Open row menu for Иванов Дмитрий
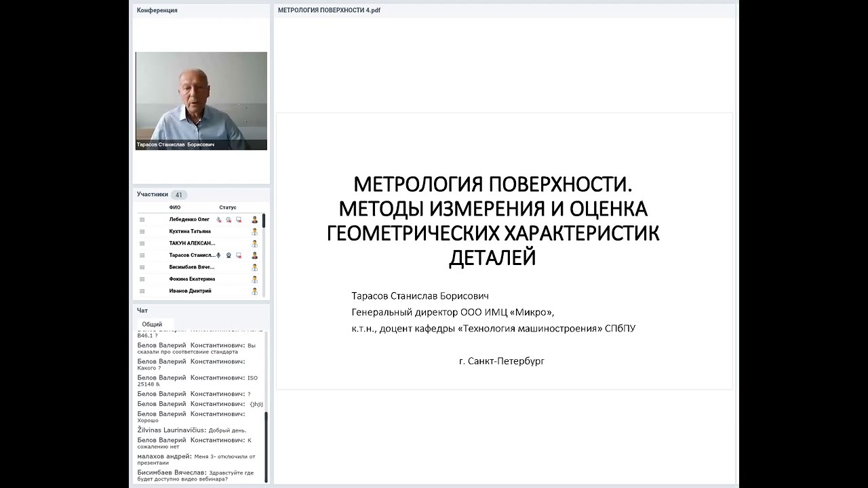 (x=142, y=291)
